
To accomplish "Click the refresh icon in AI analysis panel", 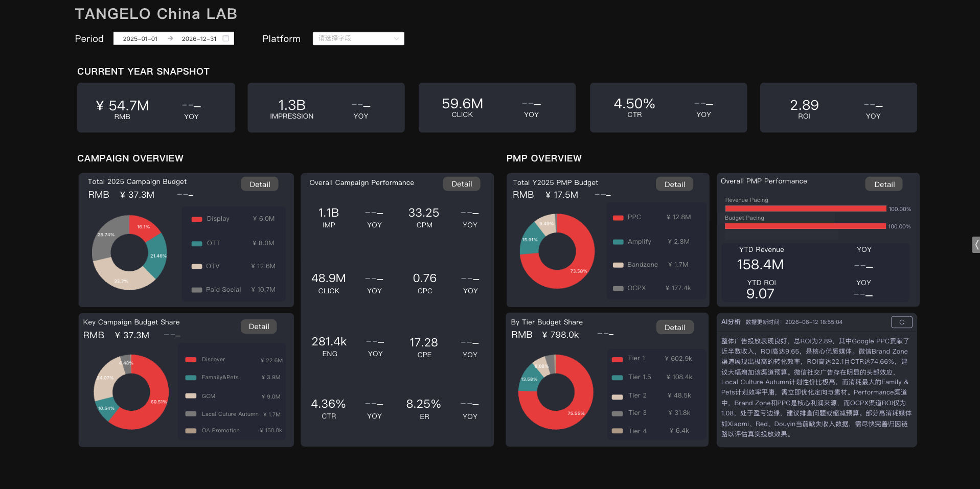I will coord(902,322).
